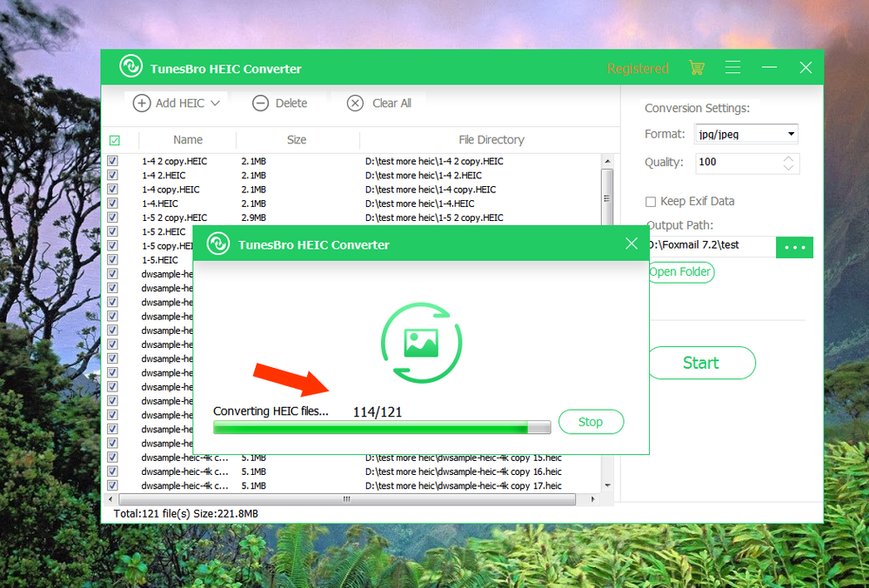
Task: Click the vertical scrollbar thumb of file list
Action: point(607,197)
